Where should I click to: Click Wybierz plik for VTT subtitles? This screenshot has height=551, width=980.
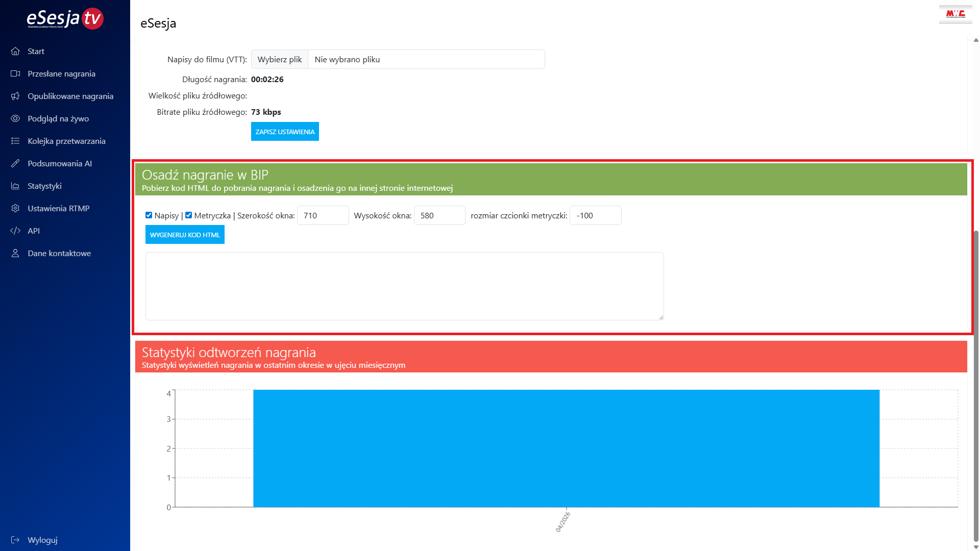280,59
